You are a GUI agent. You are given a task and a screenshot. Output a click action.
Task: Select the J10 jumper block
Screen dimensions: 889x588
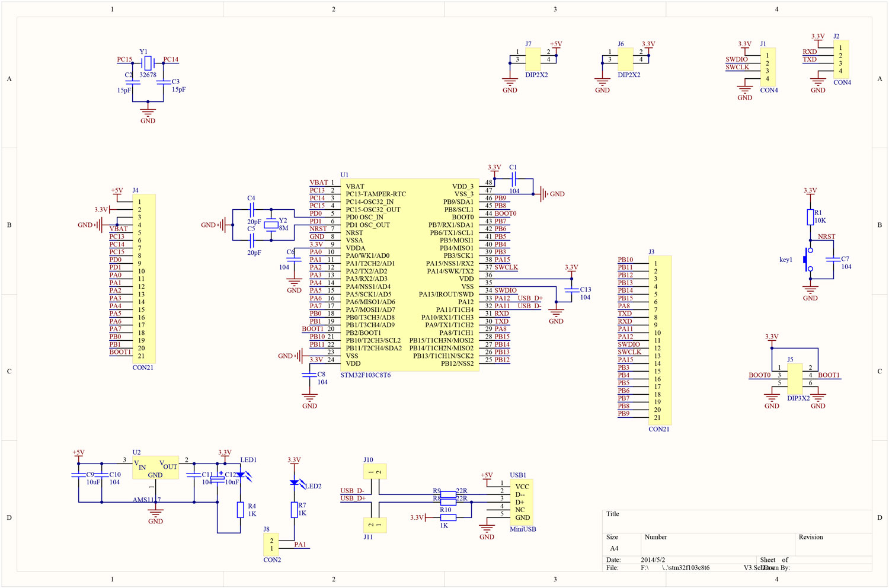375,472
